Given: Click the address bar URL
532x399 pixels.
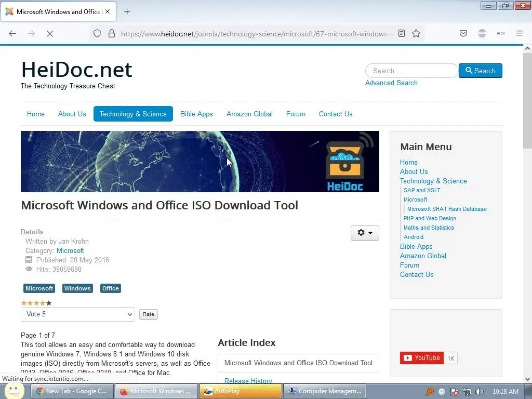Looking at the screenshot, I should tap(257, 34).
